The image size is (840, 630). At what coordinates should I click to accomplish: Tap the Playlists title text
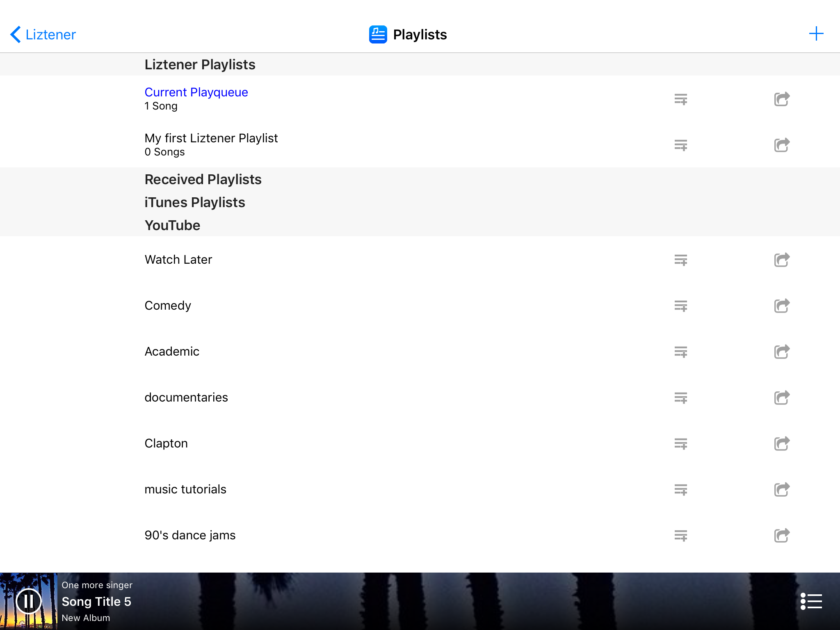click(420, 34)
